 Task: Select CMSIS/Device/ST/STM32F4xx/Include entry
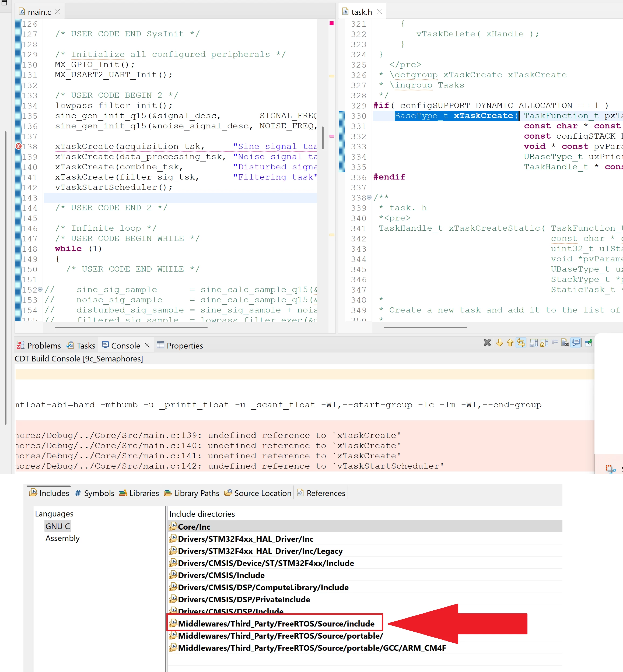click(x=365, y=563)
